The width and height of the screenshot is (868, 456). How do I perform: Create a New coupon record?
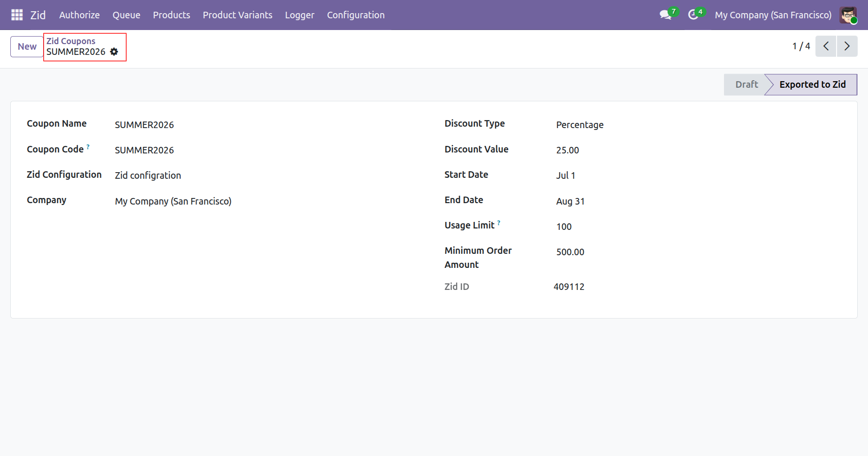coord(27,46)
